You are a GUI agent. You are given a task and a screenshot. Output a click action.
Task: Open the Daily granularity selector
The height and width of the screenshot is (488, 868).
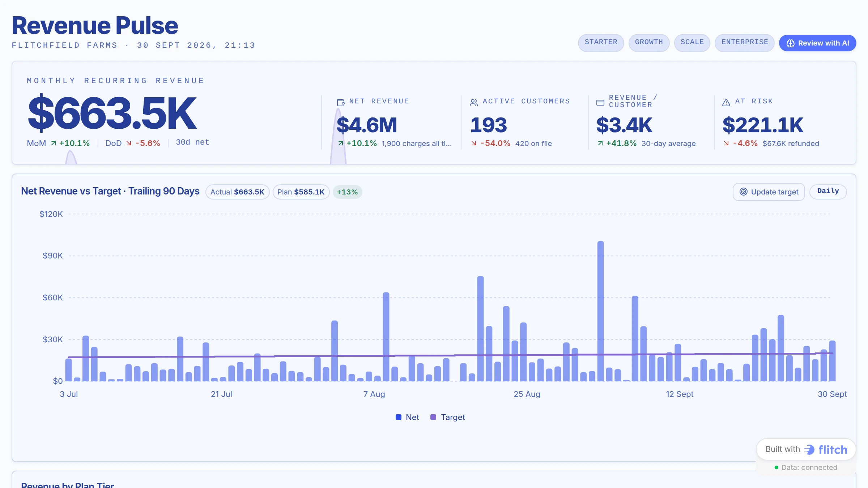828,191
